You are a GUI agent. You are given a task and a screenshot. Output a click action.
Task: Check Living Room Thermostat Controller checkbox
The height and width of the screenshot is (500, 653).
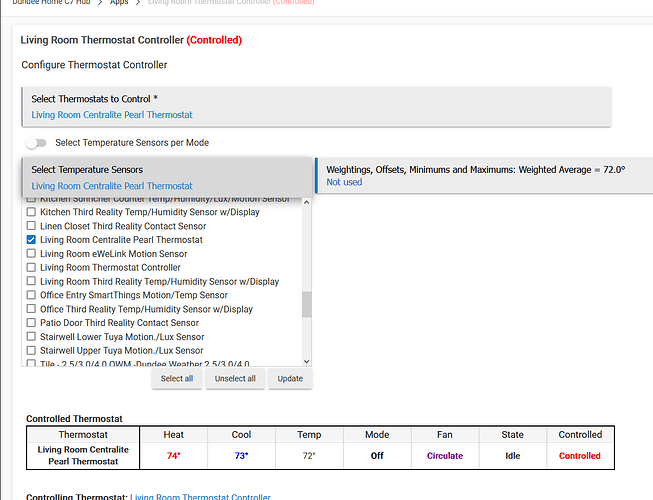click(31, 267)
